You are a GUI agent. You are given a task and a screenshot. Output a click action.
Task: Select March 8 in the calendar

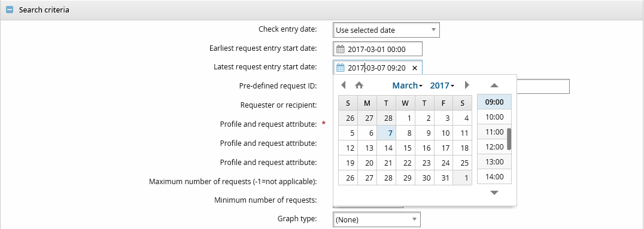405,133
